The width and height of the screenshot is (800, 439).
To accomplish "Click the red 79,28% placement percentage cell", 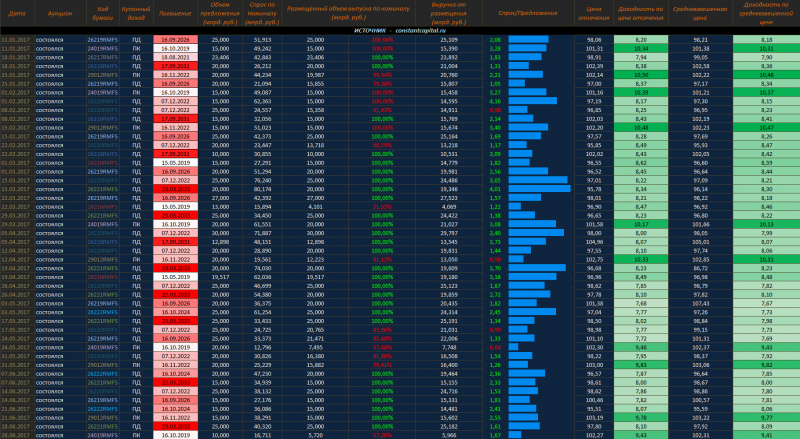I will [382, 83].
